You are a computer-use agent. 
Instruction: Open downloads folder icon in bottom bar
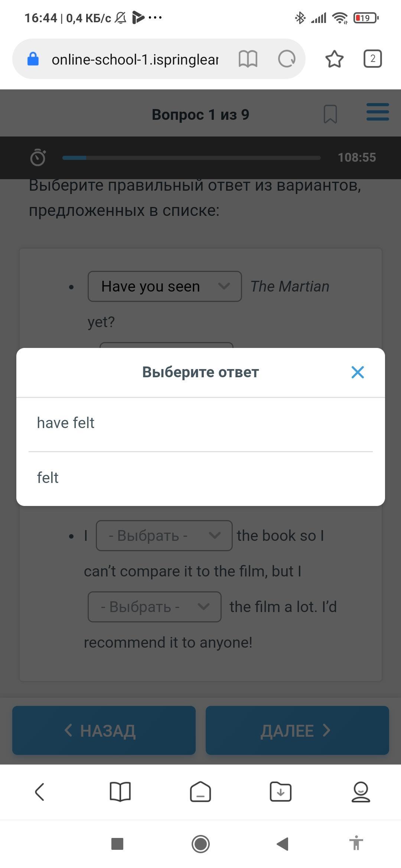coord(281,792)
